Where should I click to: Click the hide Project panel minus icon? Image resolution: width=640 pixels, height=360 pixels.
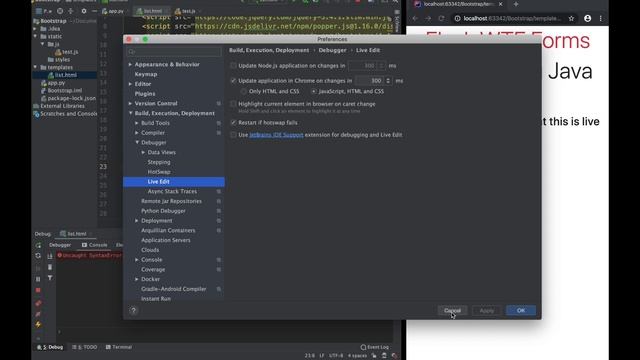pos(94,11)
